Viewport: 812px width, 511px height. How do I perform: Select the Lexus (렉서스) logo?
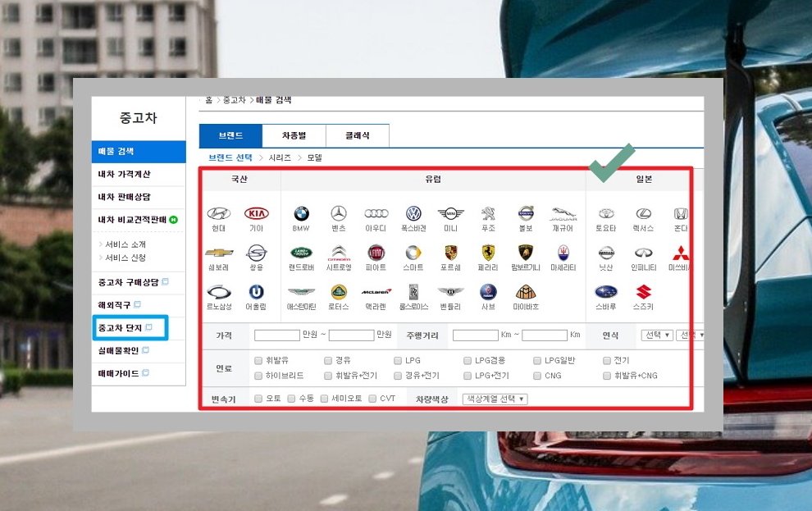point(643,213)
